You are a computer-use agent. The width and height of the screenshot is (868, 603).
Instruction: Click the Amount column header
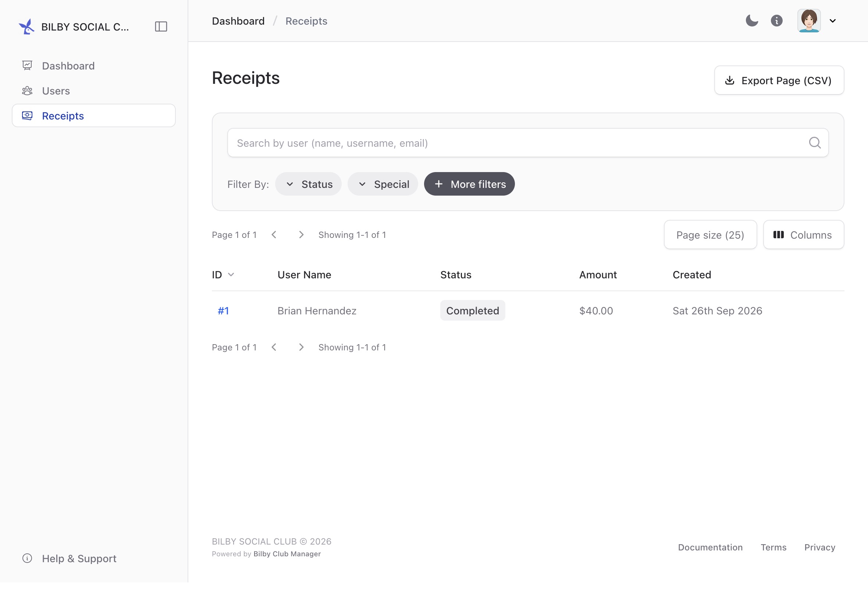coord(598,275)
